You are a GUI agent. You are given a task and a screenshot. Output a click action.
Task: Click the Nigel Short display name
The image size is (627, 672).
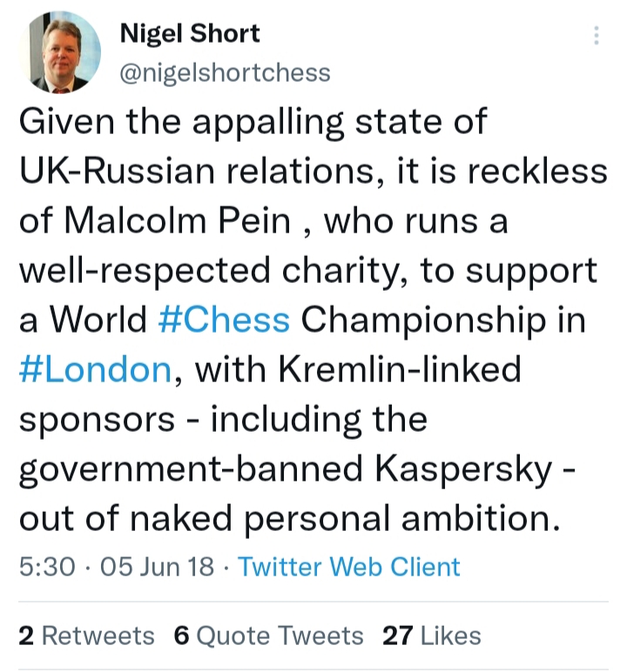click(190, 33)
